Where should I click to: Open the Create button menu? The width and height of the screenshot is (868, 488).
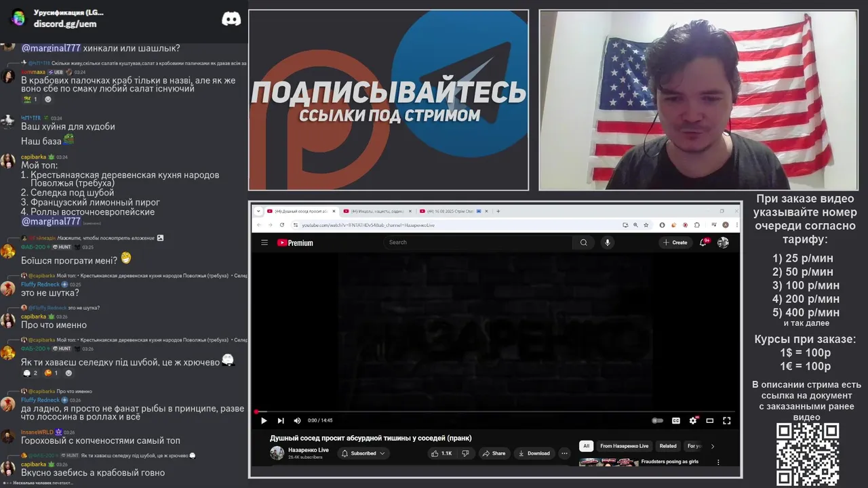point(675,243)
